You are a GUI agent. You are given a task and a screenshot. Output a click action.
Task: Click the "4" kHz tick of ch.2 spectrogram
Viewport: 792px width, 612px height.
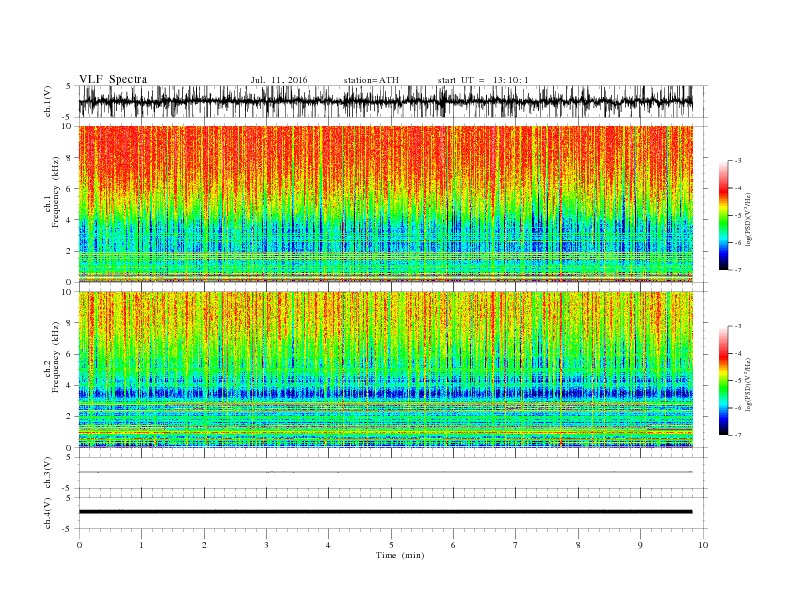tap(69, 385)
